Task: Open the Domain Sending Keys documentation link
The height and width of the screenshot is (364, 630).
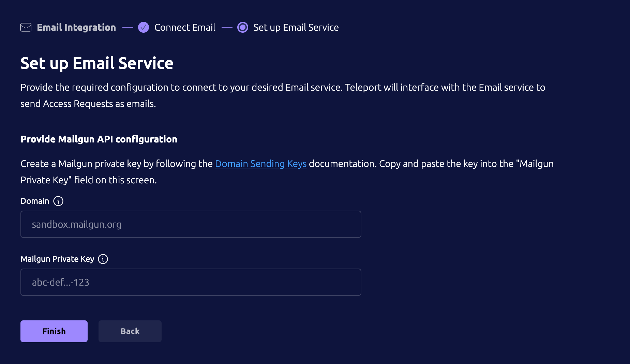Action: coord(260,164)
